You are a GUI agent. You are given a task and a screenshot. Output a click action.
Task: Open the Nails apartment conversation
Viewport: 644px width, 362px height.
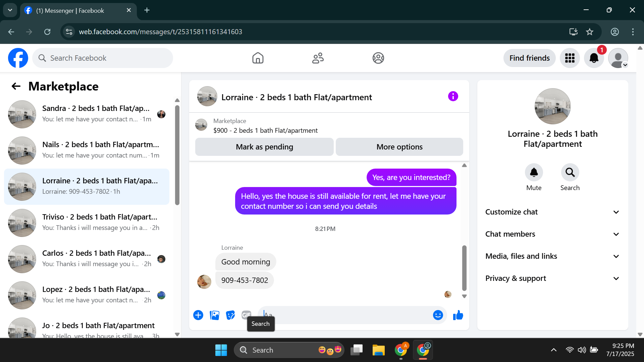(x=87, y=150)
